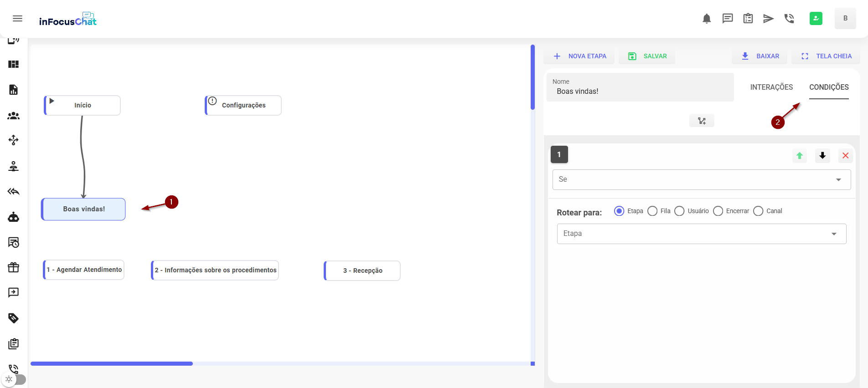This screenshot has width=868, height=388.
Task: Open the chatbot robot icon in sidebar
Action: [x=14, y=217]
